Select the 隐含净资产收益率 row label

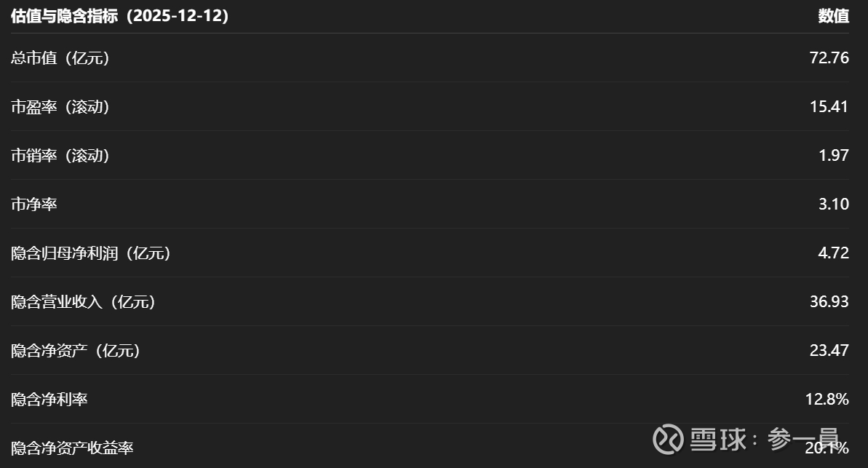point(72,448)
